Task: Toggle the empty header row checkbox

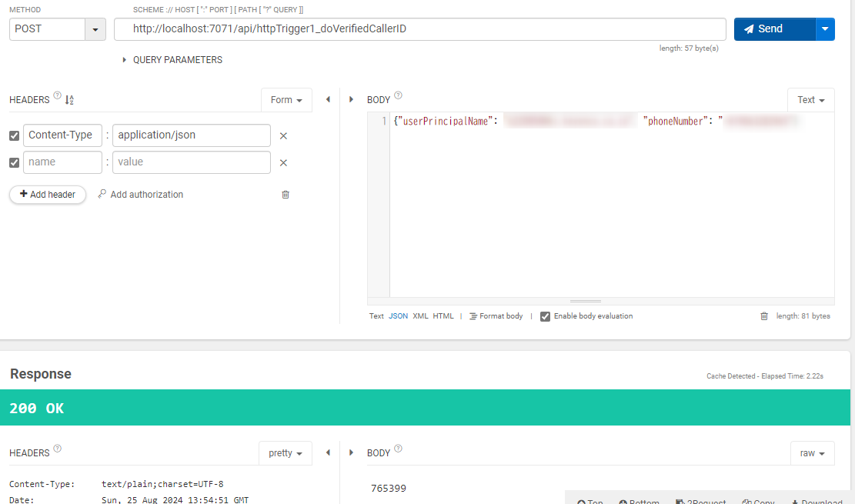Action: 14,163
